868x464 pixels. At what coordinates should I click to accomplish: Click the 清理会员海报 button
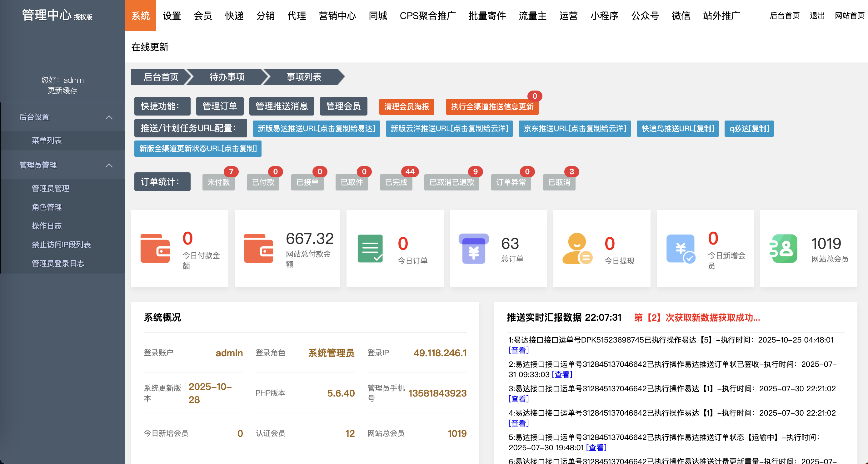[x=407, y=107]
